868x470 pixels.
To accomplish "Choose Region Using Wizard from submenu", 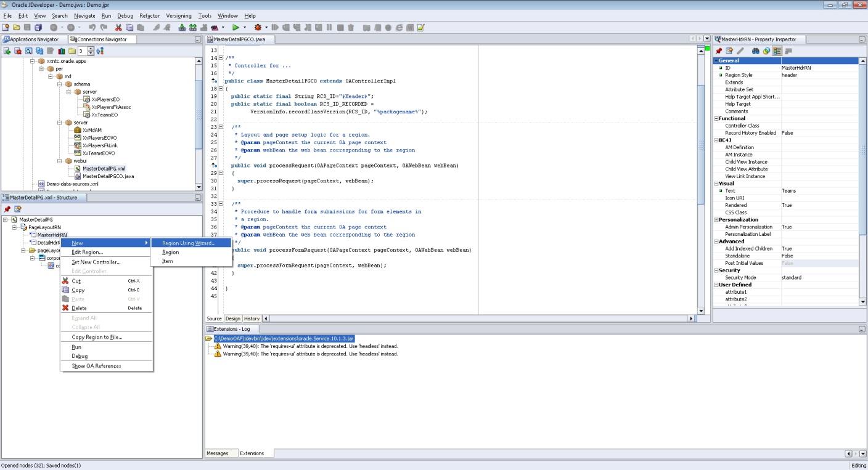I will point(191,243).
